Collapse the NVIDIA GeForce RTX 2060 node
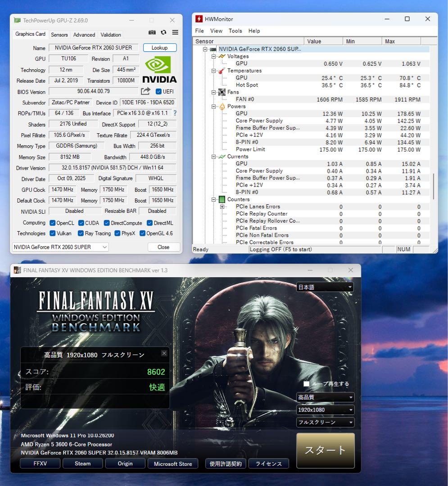 coord(205,49)
